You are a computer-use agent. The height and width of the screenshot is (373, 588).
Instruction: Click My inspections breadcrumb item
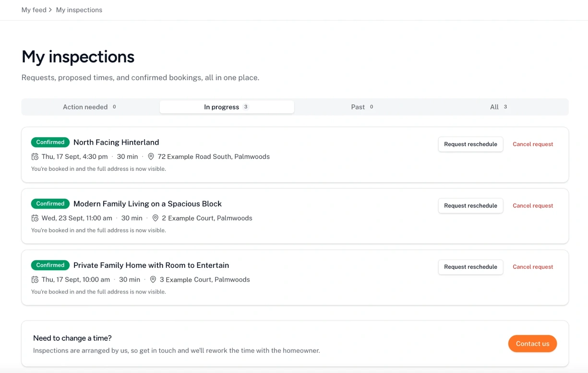point(79,10)
